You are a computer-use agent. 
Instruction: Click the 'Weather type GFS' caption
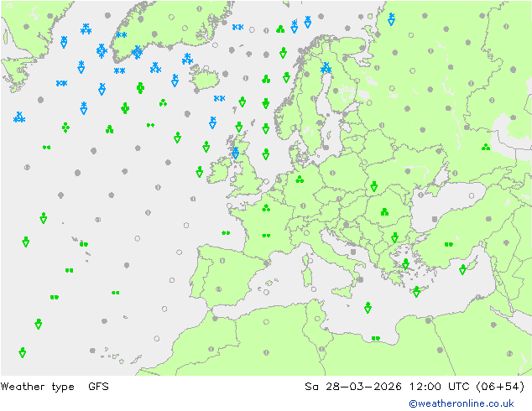(x=55, y=387)
